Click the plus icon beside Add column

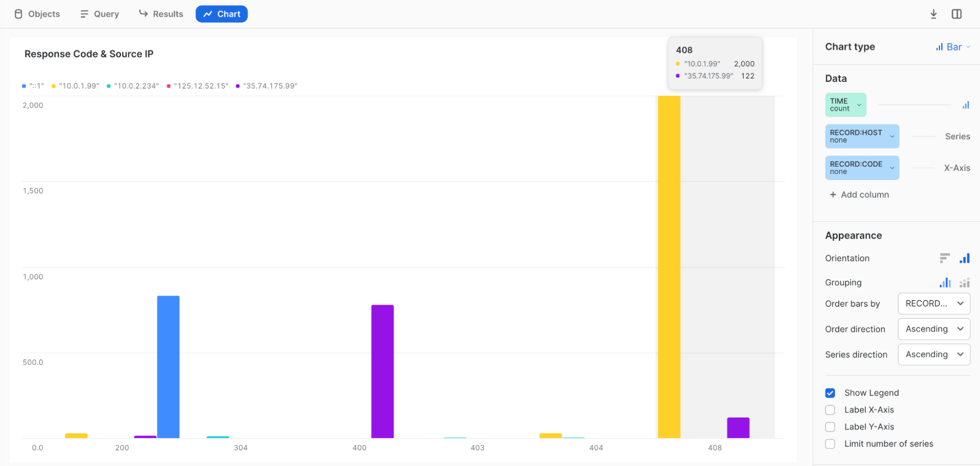[832, 195]
